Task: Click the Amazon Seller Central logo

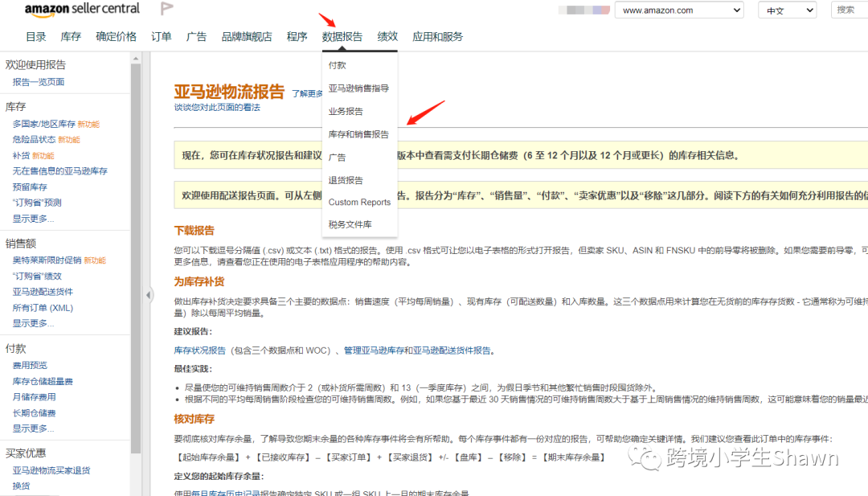Action: 82,9
